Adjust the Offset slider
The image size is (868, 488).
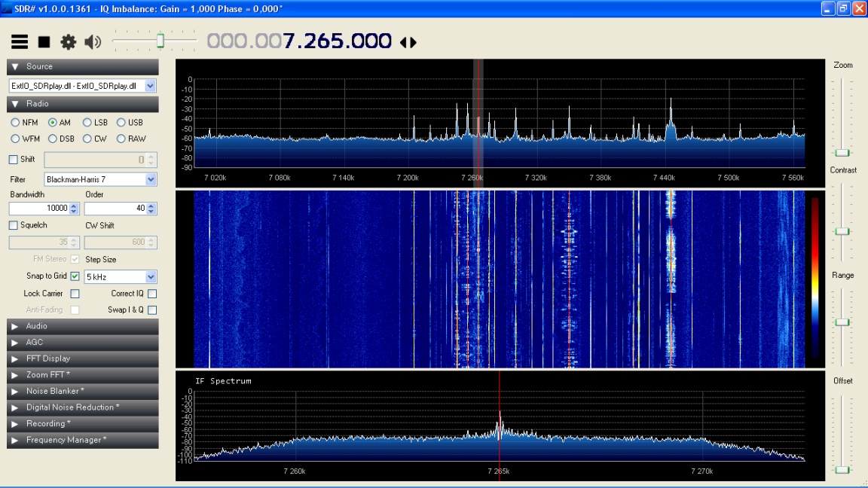842,470
